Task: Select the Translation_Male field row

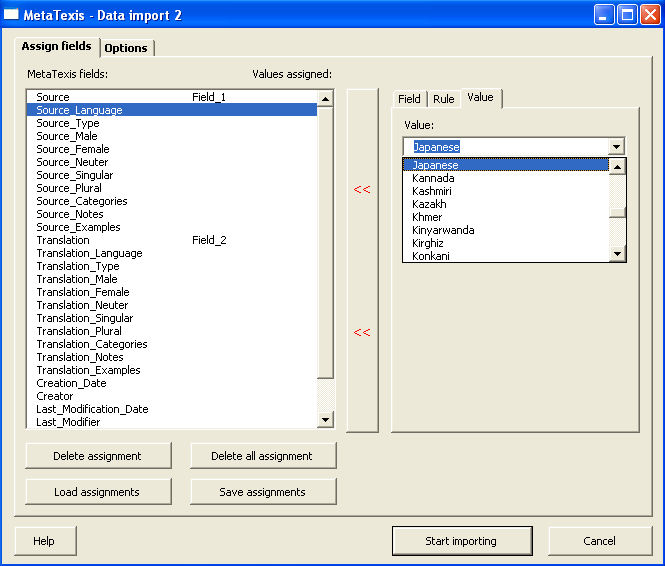Action: [x=172, y=279]
